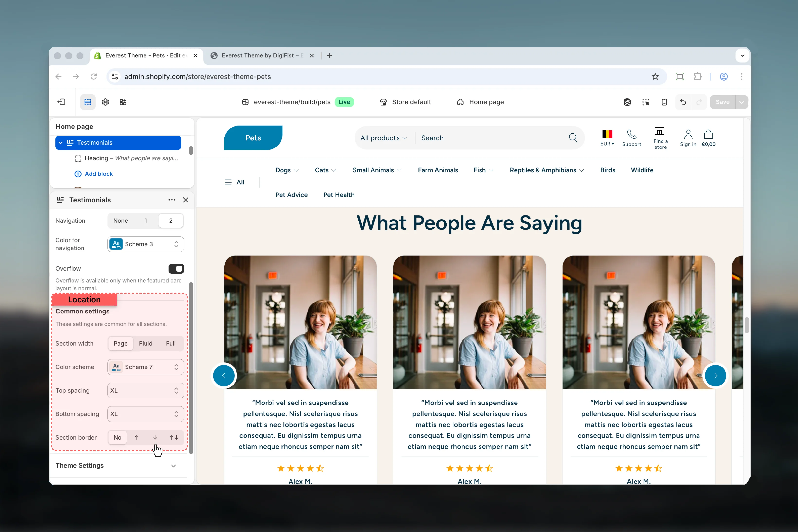Click Store default market selector
This screenshot has width=798, height=532.
pos(405,102)
